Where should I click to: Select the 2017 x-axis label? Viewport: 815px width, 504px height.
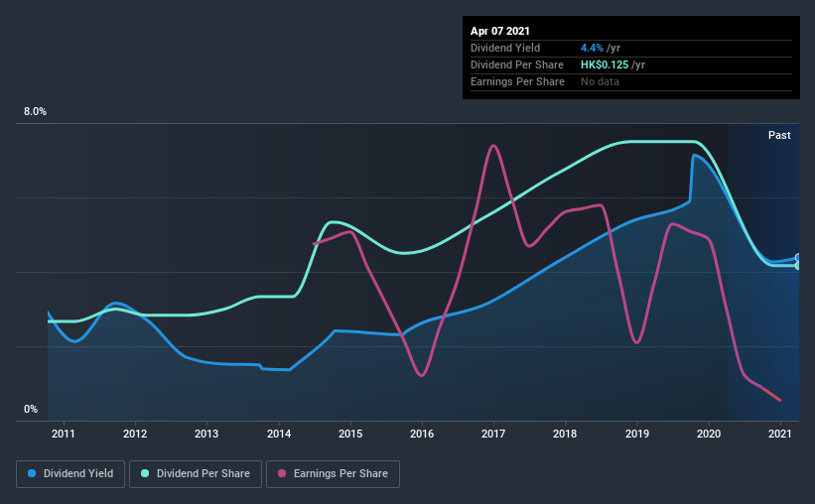493,434
